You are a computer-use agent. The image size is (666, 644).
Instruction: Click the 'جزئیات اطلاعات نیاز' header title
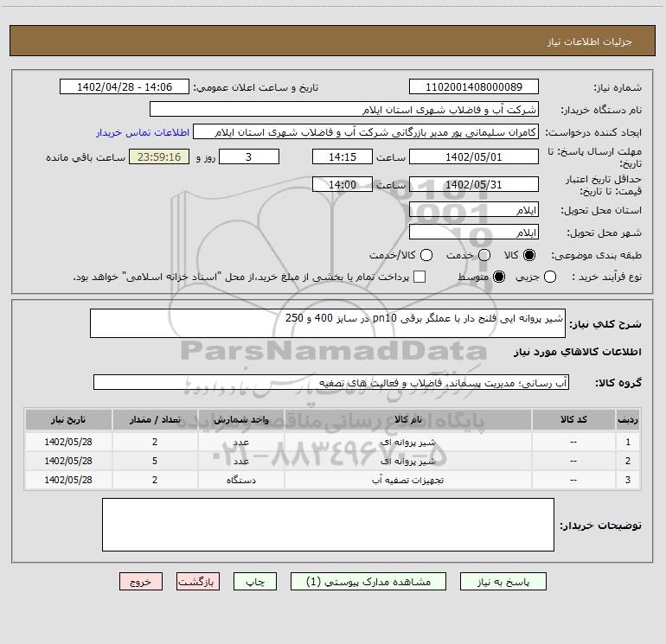click(590, 41)
